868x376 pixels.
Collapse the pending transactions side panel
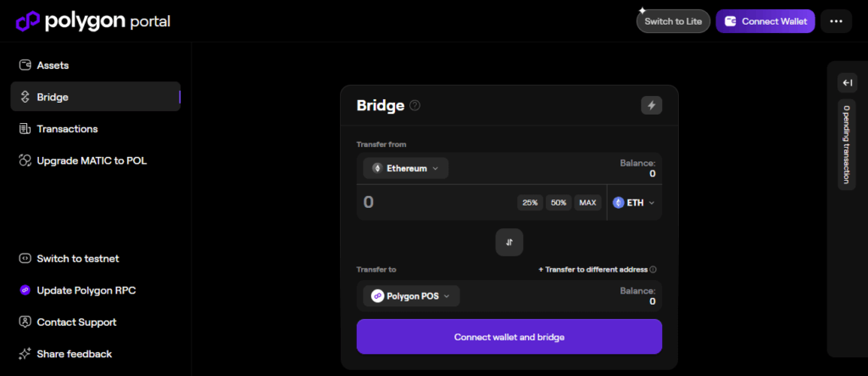[x=847, y=82]
